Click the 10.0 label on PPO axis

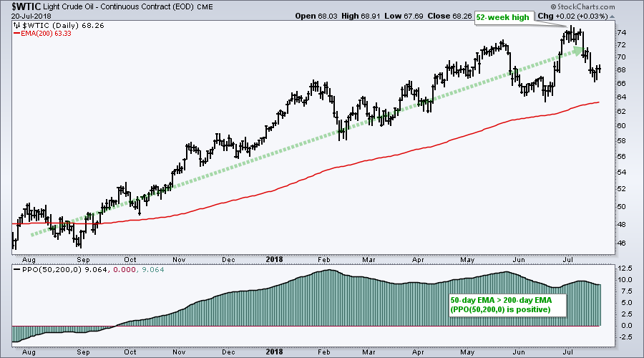pyautogui.click(x=625, y=280)
